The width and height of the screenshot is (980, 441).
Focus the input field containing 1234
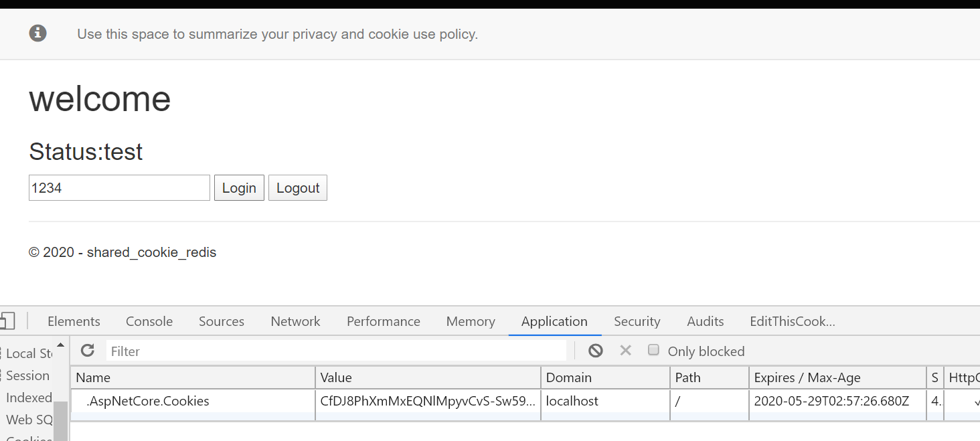click(119, 188)
